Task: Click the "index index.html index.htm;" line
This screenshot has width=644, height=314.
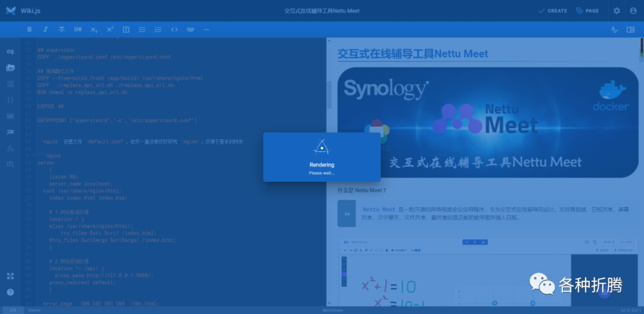Action: [x=88, y=198]
